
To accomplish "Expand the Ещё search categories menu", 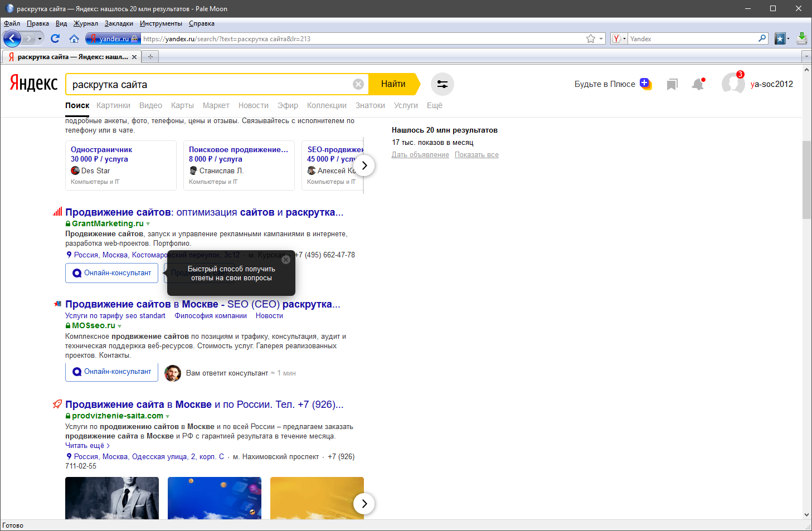I will (435, 105).
